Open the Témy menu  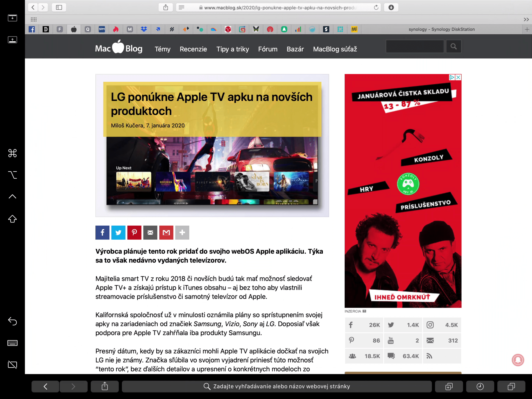163,49
